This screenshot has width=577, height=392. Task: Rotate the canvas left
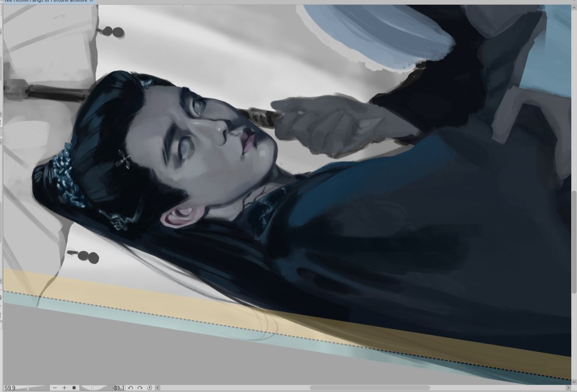(131, 388)
